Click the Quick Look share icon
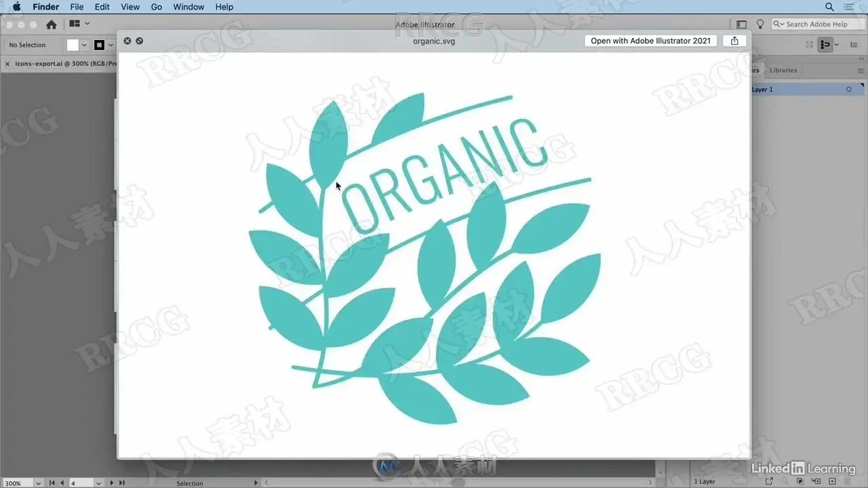The height and width of the screenshot is (488, 868). click(x=734, y=41)
